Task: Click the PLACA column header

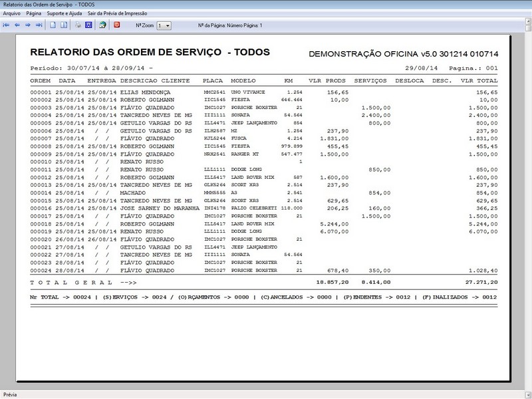Action: point(213,80)
